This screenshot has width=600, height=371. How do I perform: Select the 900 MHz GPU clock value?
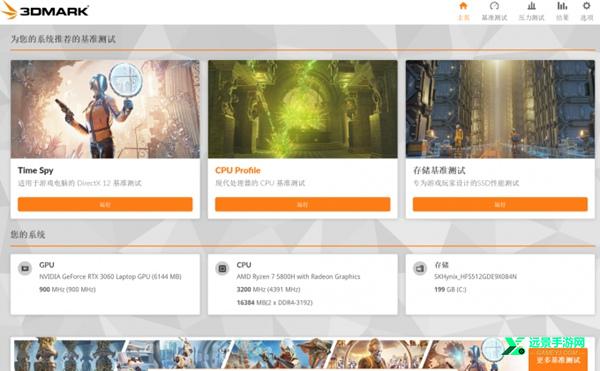click(x=67, y=290)
